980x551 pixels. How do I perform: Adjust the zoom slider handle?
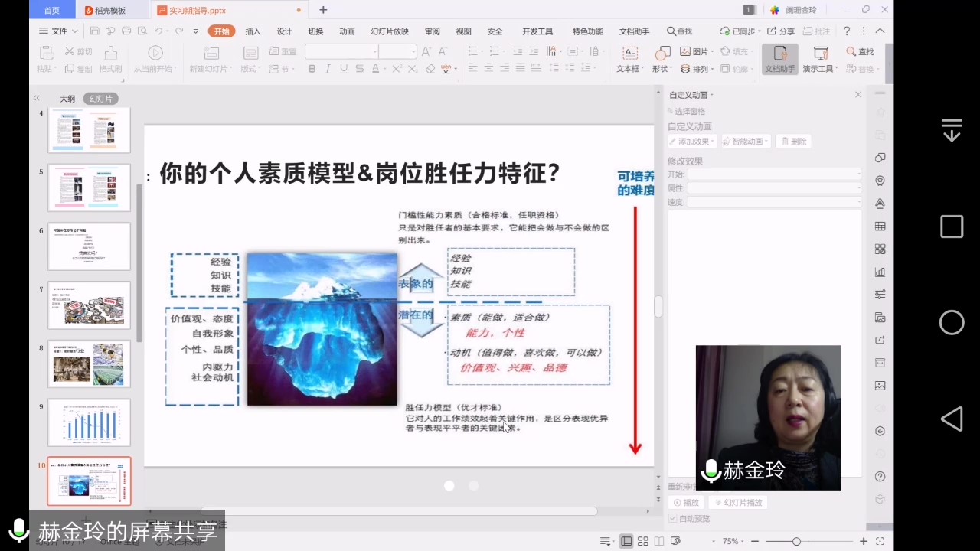pyautogui.click(x=796, y=541)
